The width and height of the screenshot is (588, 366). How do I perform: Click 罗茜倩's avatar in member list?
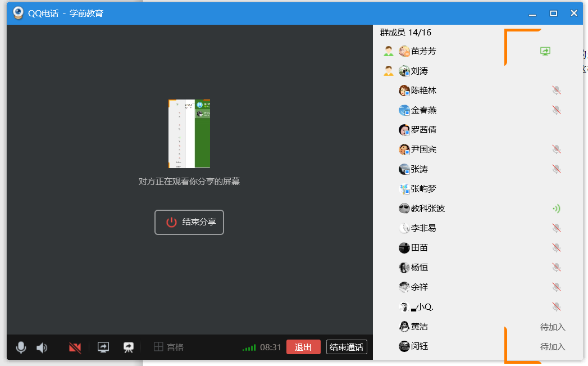point(404,130)
